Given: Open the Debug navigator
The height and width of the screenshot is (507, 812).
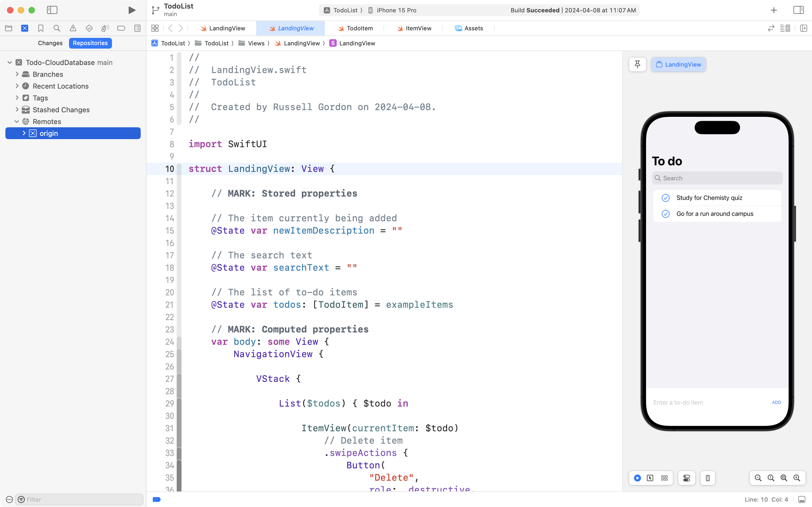Looking at the screenshot, I should (x=105, y=28).
